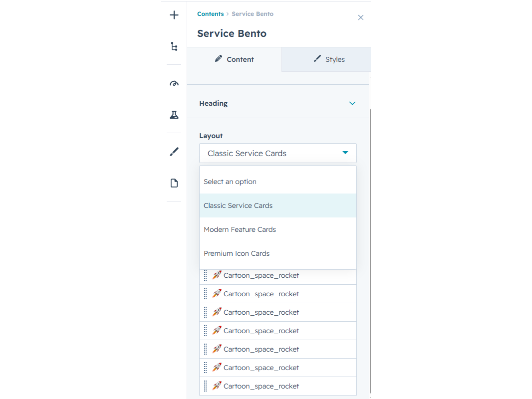The image size is (532, 399).
Task: Click the plus Add icon in sidebar
Action: pyautogui.click(x=174, y=15)
